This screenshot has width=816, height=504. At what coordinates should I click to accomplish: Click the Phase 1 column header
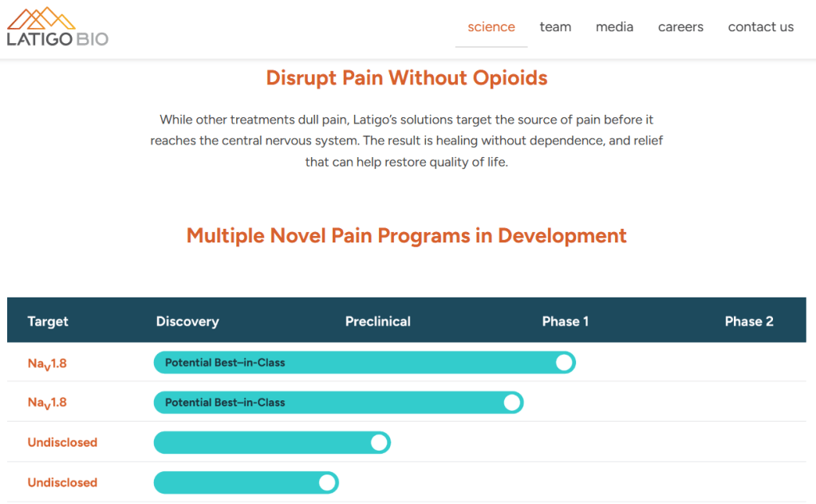[x=566, y=321]
